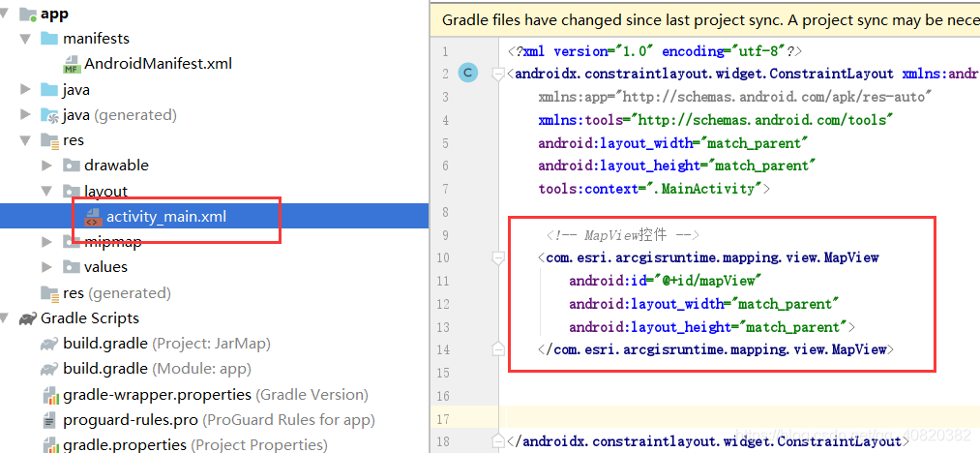This screenshot has width=980, height=453.
Task: Click the values folder icon
Action: point(72,267)
